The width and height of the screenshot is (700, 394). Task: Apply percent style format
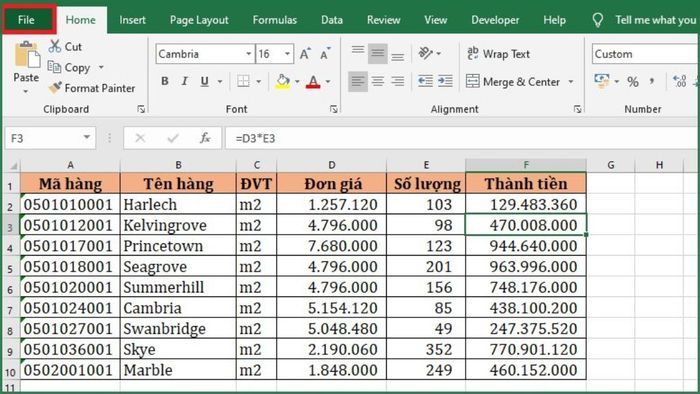click(x=632, y=82)
